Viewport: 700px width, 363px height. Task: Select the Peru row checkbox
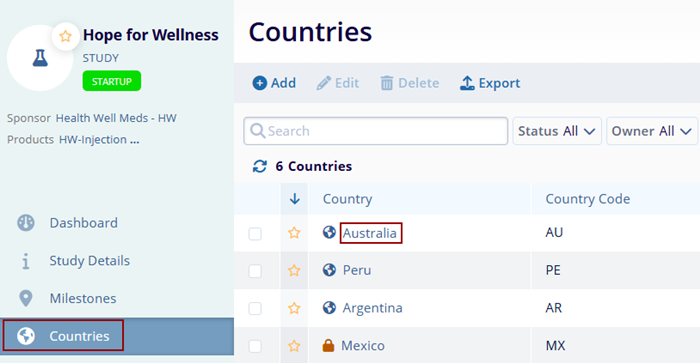(x=255, y=271)
